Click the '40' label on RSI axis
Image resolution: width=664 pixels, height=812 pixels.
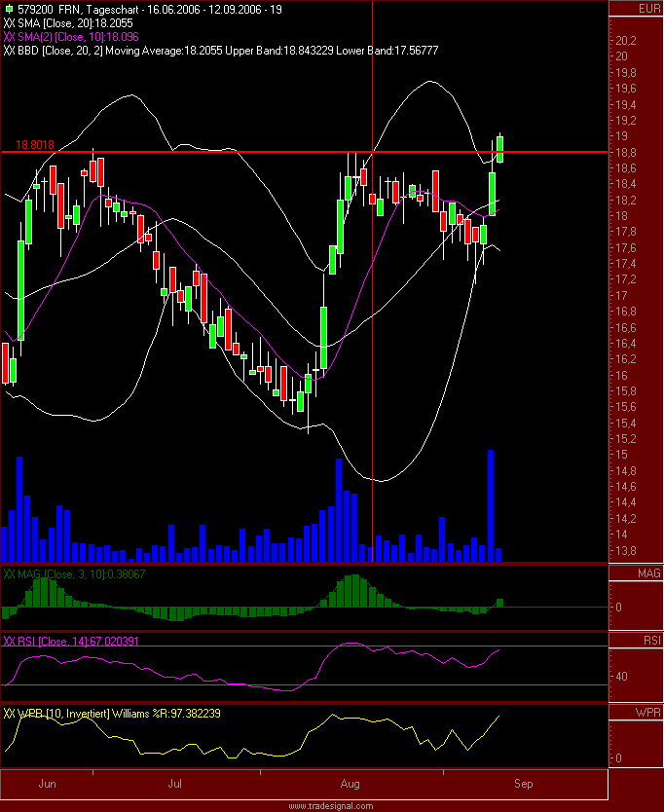[x=621, y=677]
